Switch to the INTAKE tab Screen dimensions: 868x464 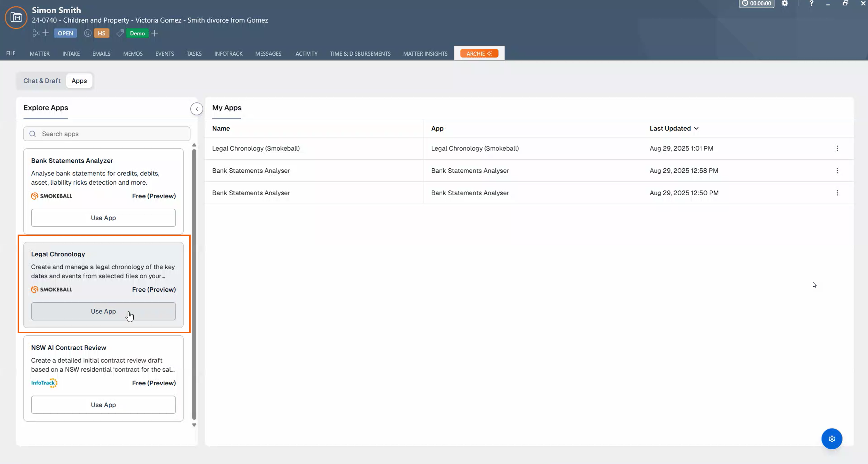click(x=71, y=54)
